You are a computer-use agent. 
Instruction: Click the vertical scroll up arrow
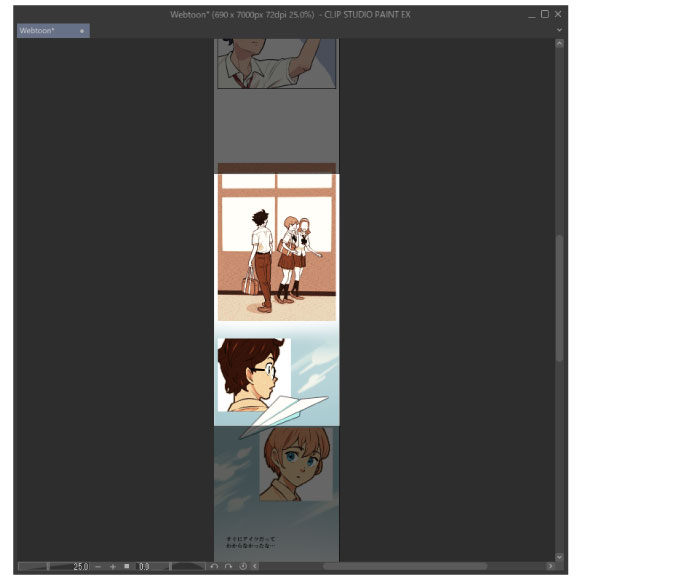pos(559,43)
